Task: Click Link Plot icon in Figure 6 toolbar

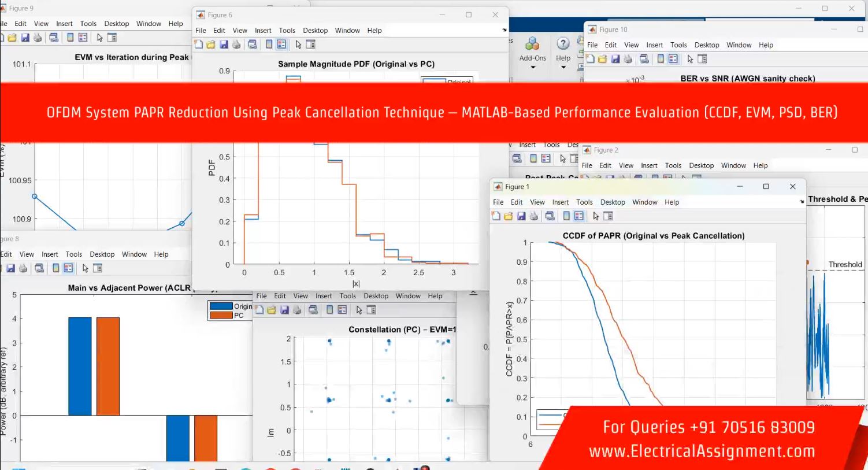Action: point(253,45)
